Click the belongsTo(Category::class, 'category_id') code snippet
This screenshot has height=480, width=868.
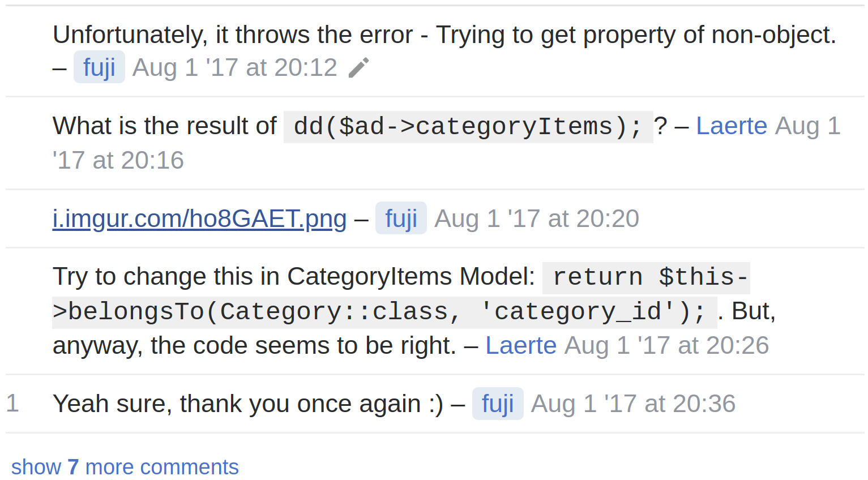coord(385,311)
